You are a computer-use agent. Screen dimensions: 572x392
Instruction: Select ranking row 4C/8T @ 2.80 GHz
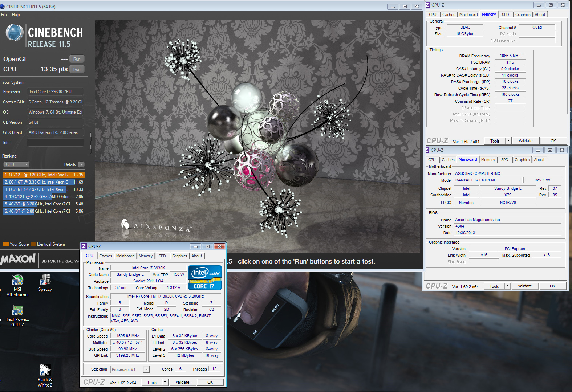pos(44,211)
